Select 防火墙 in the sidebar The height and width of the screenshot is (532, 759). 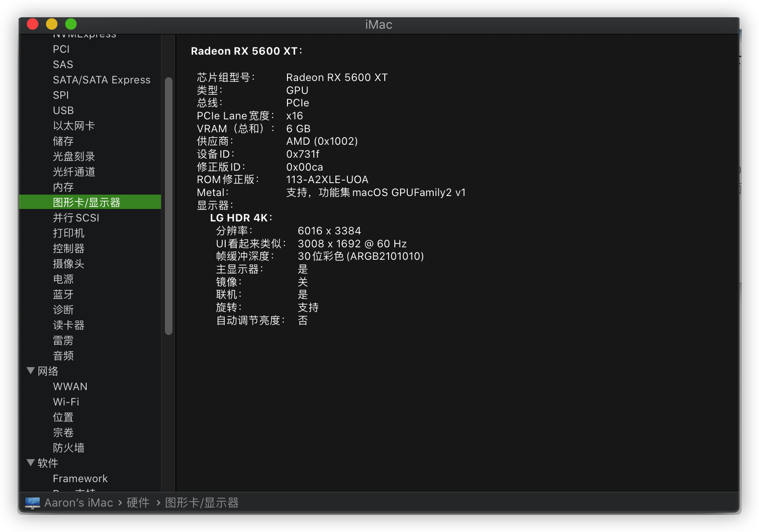[x=69, y=448]
